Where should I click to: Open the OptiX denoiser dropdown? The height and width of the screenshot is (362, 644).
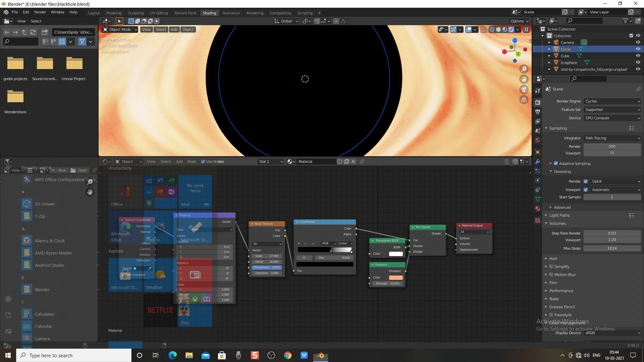615,181
